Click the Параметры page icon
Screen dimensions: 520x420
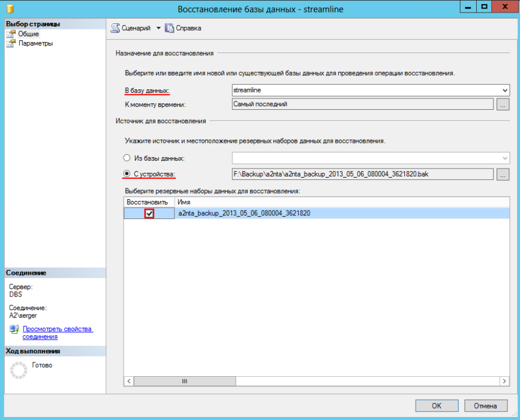11,43
